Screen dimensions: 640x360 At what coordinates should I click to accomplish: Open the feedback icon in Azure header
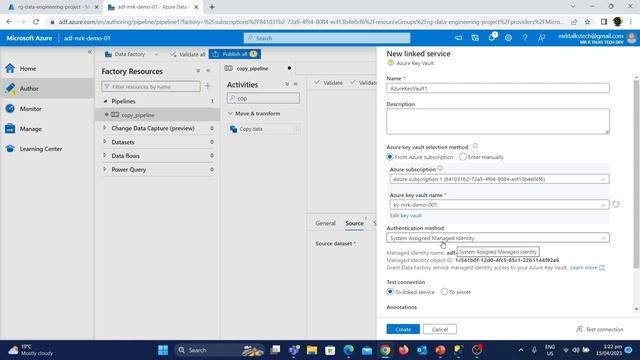pyautogui.click(x=542, y=38)
